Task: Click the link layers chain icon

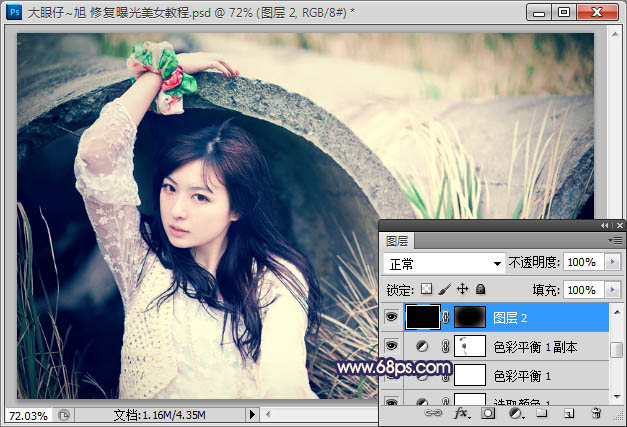Action: coord(433,413)
